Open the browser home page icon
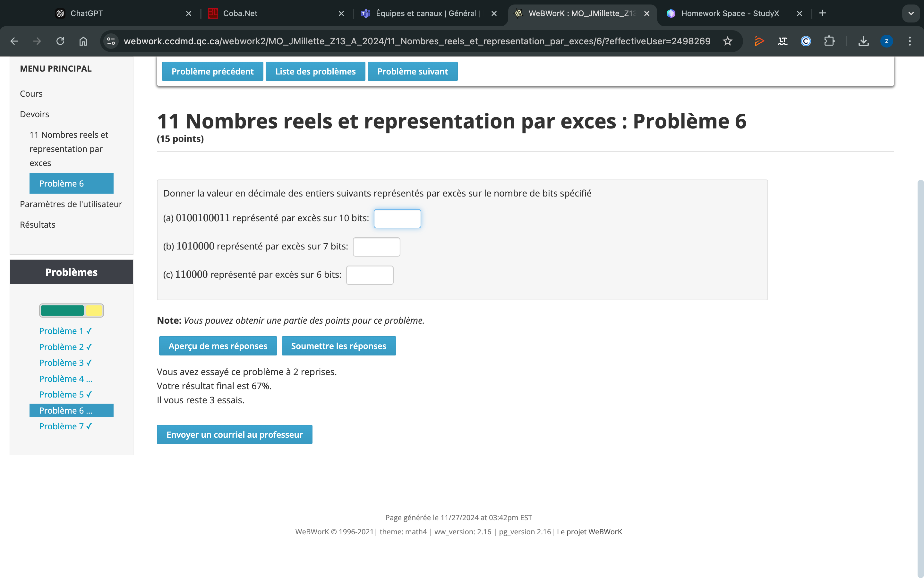Image resolution: width=924 pixels, height=578 pixels. click(83, 41)
